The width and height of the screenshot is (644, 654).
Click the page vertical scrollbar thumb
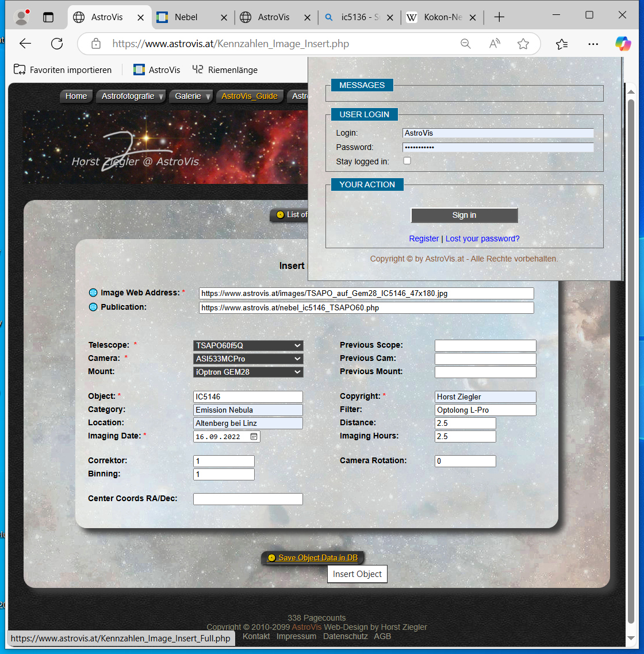click(631, 362)
